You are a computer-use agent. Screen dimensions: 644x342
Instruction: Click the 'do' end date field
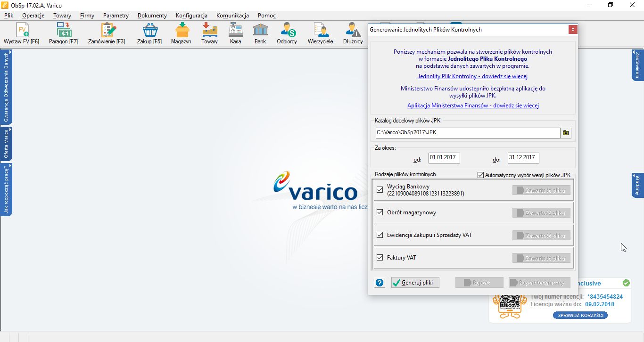pos(523,158)
